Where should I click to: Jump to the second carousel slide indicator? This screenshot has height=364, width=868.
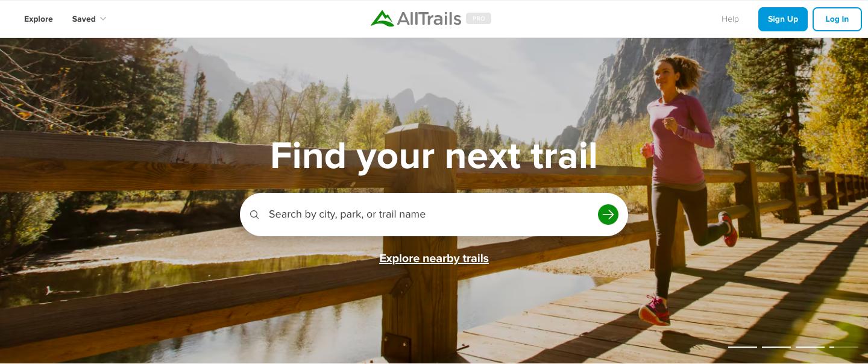[x=776, y=347]
